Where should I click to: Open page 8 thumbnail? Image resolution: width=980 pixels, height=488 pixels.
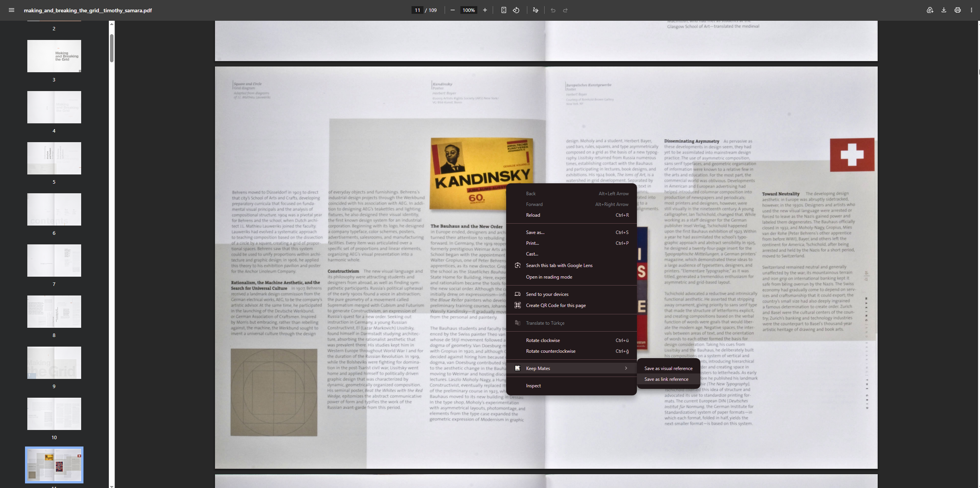coord(54,312)
